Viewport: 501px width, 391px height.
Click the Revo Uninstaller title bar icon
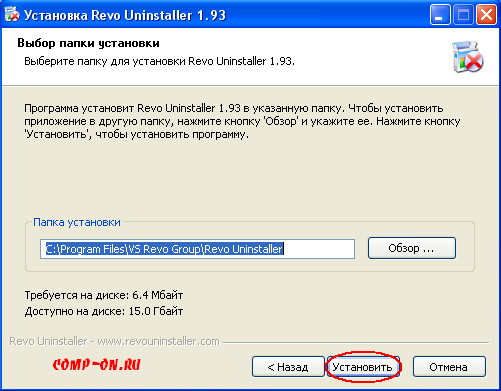coord(12,15)
